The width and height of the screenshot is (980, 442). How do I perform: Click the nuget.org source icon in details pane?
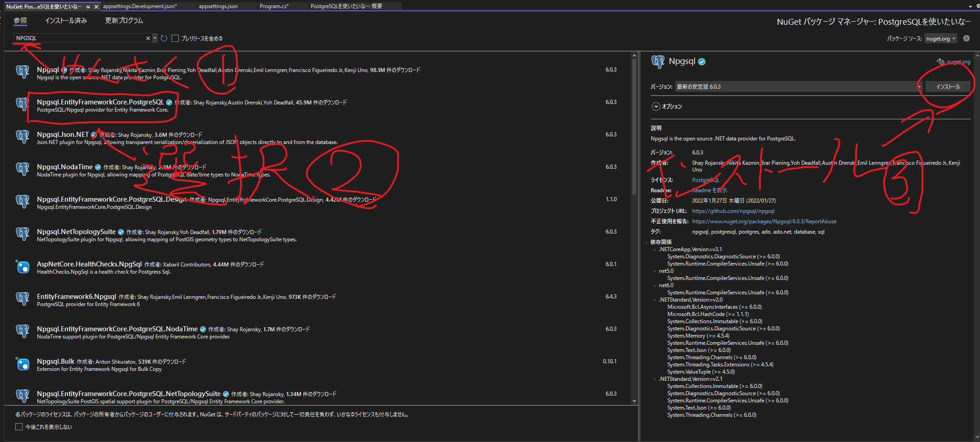941,62
